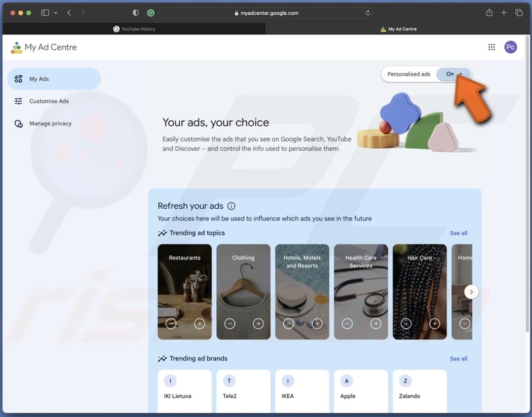The image size is (532, 417).
Task: Toggle the Safari sidebar button
Action: pyautogui.click(x=45, y=13)
